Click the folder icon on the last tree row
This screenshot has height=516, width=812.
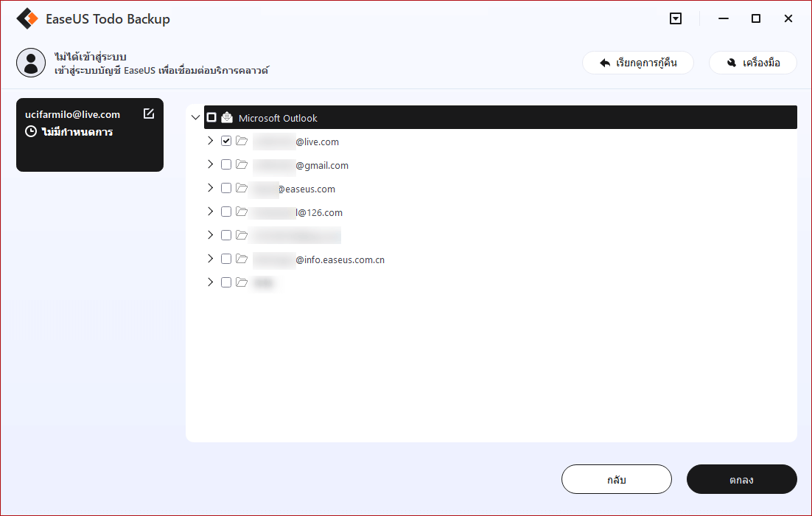(242, 282)
